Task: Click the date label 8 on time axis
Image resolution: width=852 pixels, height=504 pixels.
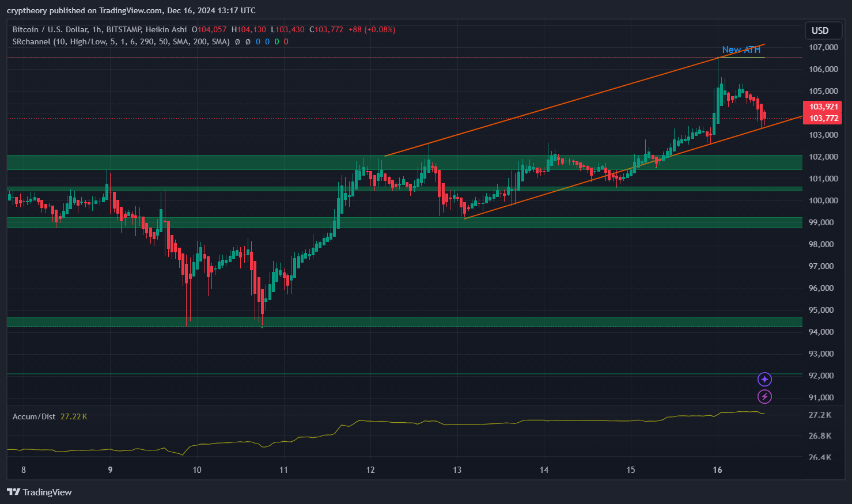Action: point(24,470)
